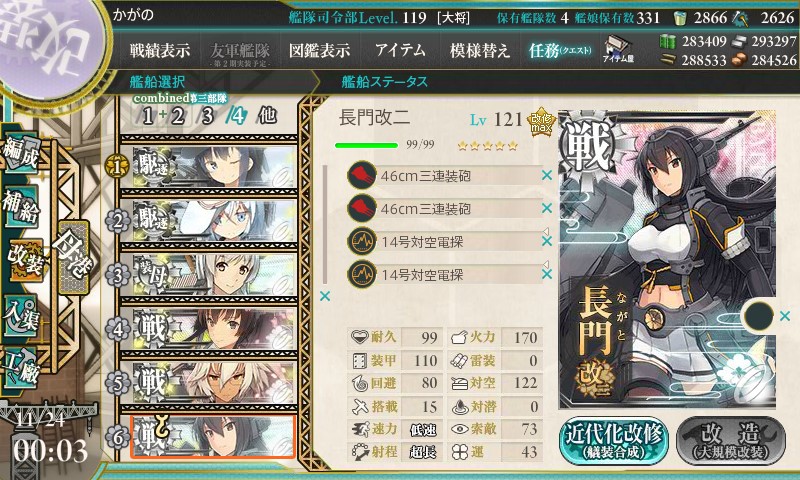Open the 編成 fleet composition menu
The height and width of the screenshot is (480, 800).
click(x=22, y=153)
